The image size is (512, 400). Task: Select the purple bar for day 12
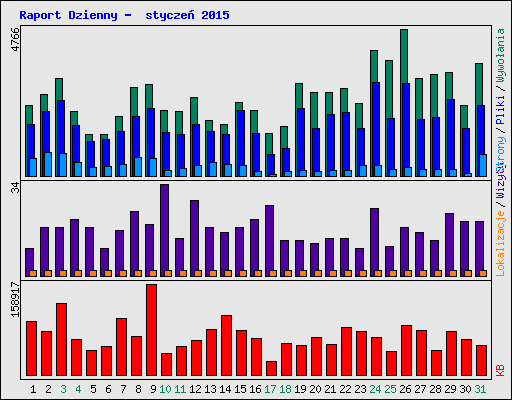click(x=194, y=238)
